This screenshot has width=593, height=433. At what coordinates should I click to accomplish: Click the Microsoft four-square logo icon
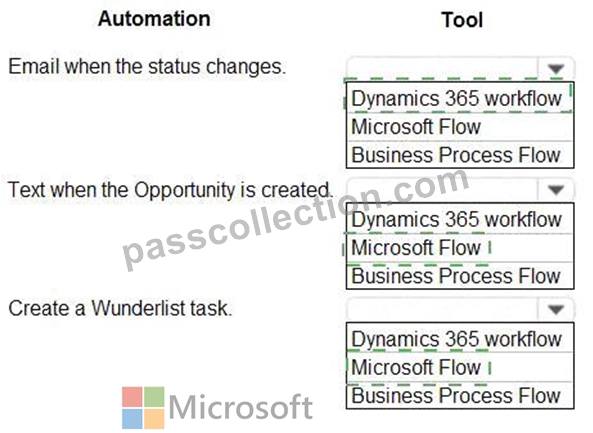pyautogui.click(x=143, y=408)
